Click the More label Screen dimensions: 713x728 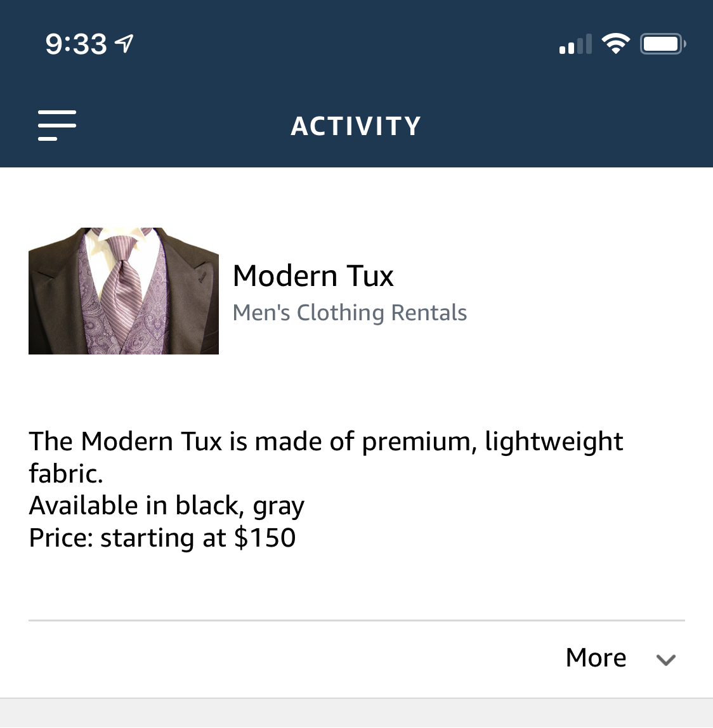pyautogui.click(x=596, y=658)
